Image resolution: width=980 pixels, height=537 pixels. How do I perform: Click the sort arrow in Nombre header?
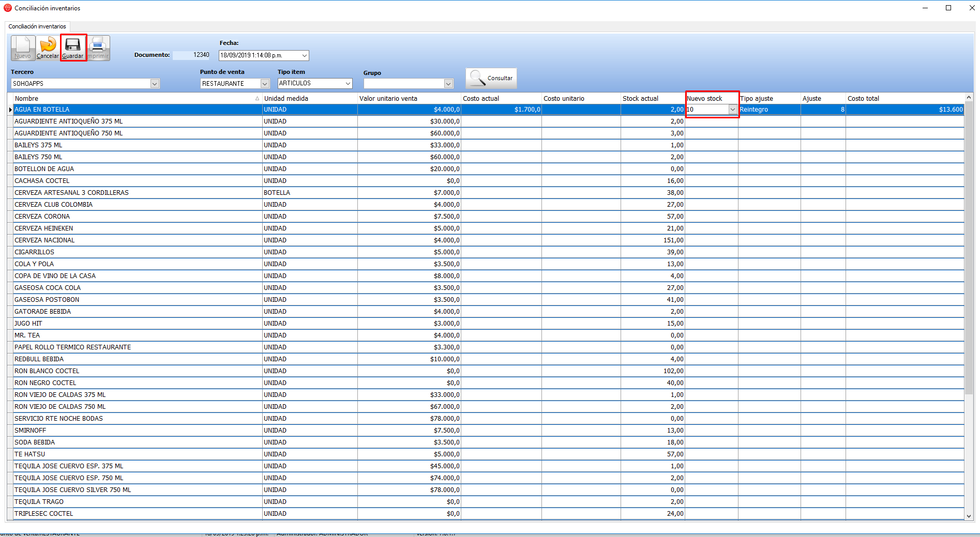pyautogui.click(x=257, y=98)
